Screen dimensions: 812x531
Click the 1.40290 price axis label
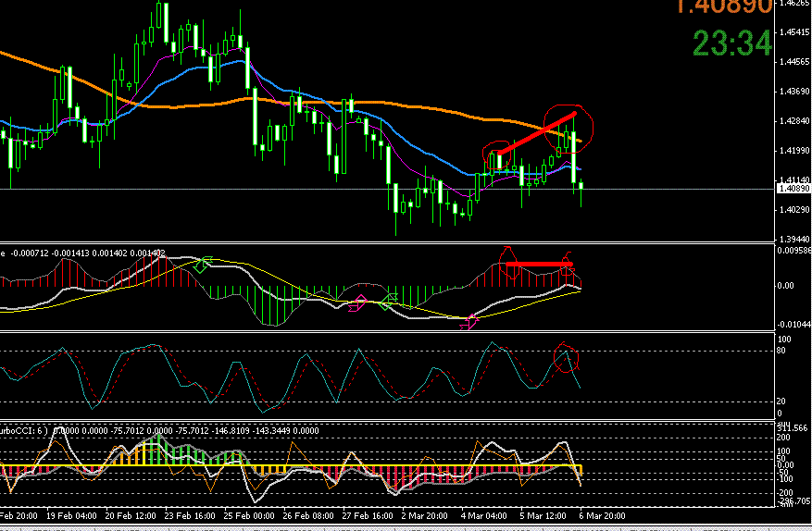pyautogui.click(x=794, y=210)
